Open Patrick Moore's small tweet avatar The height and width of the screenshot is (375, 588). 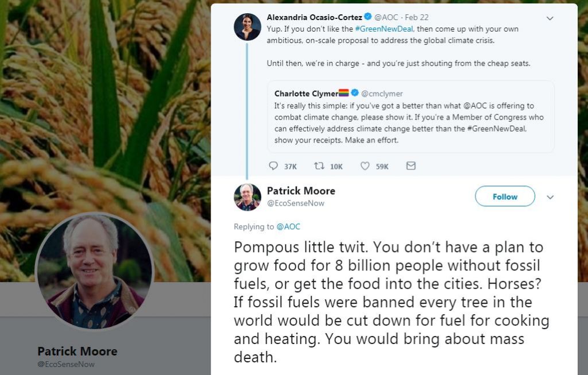click(247, 197)
